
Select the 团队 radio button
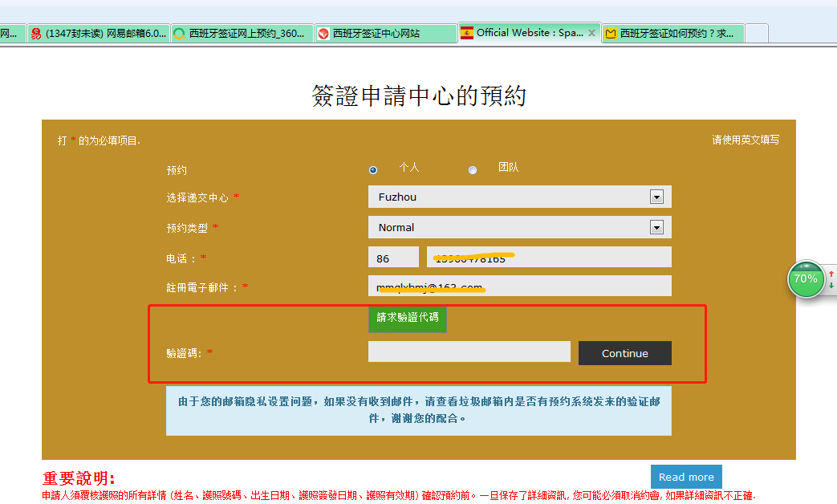click(x=472, y=169)
